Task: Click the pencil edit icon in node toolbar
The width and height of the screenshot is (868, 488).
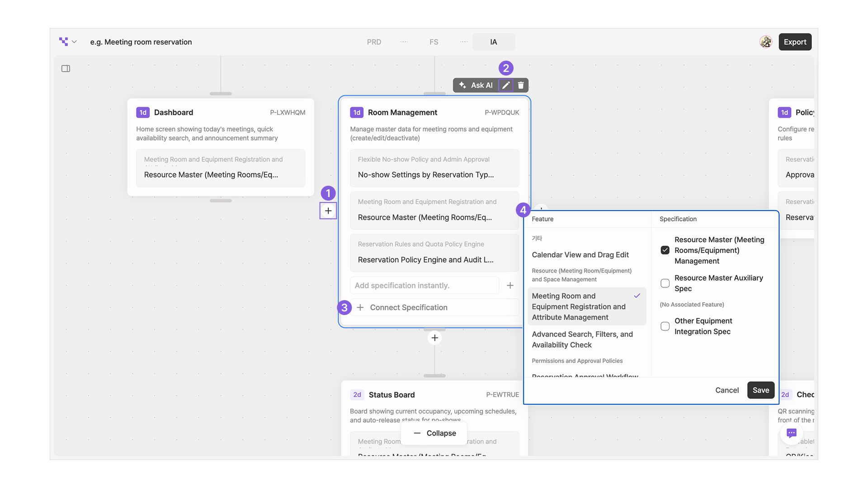Action: pyautogui.click(x=506, y=85)
